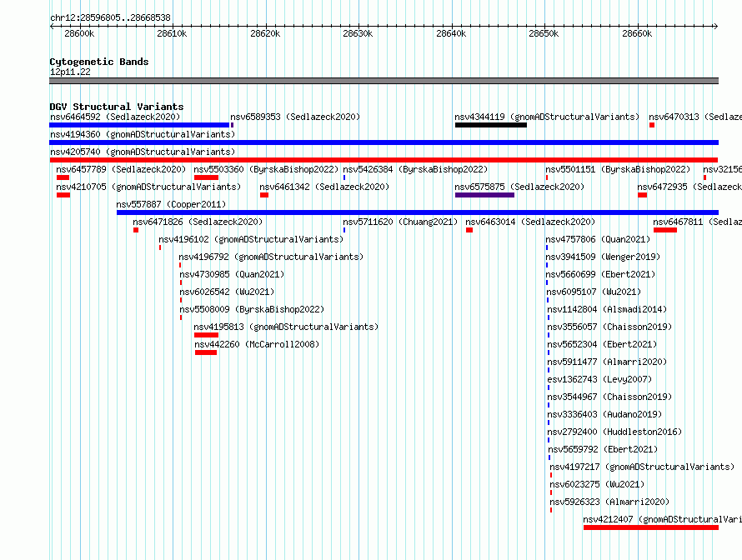742x560 pixels.
Task: Click the 12p11.22 cytogenetic band bar
Action: coord(384,81)
